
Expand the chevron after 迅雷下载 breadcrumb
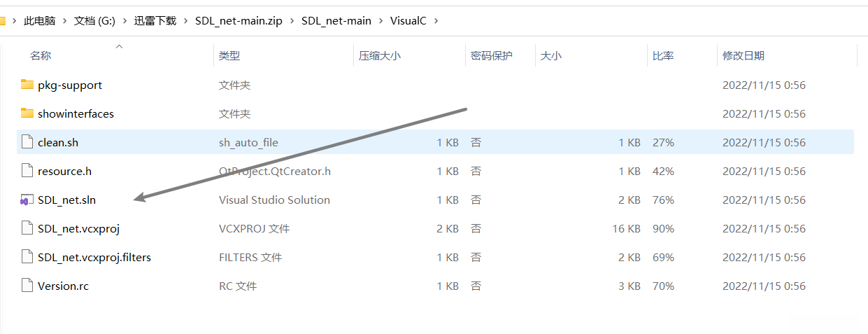point(185,21)
